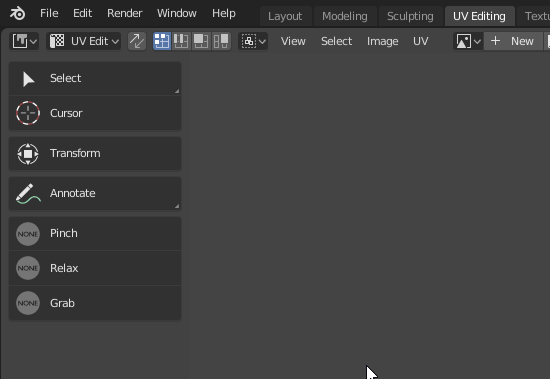Screen dimensions: 550x379
Task: Pick the Pinch sculpt tool
Action: (95, 233)
